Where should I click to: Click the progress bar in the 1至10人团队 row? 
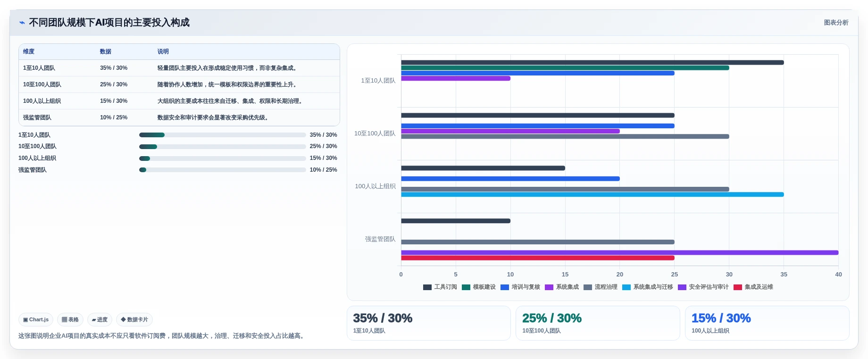point(223,135)
